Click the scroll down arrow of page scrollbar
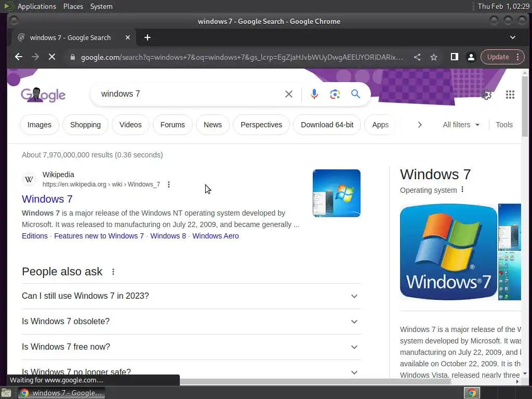The height and width of the screenshot is (399, 532). pos(525,374)
